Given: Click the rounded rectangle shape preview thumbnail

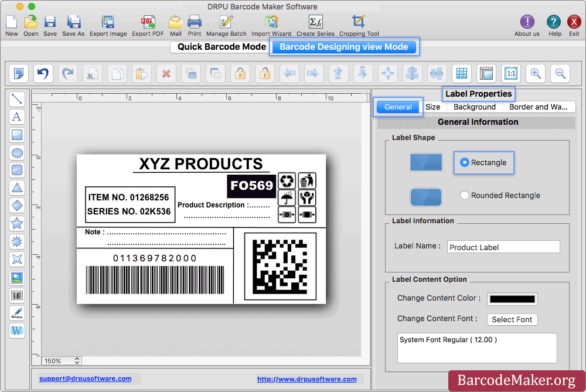Looking at the screenshot, I should coord(425,197).
